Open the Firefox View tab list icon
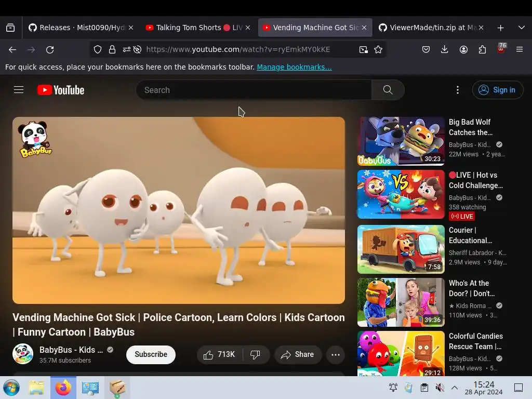 10,28
